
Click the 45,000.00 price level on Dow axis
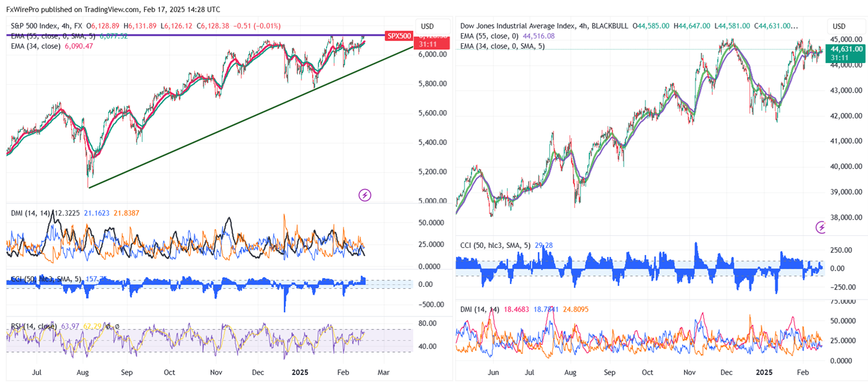pos(845,40)
